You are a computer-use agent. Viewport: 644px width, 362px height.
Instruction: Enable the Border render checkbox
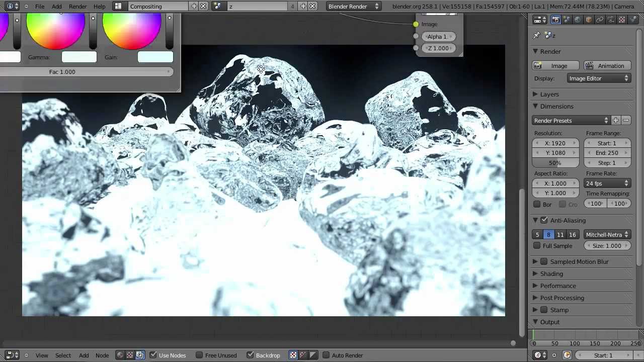coord(537,204)
